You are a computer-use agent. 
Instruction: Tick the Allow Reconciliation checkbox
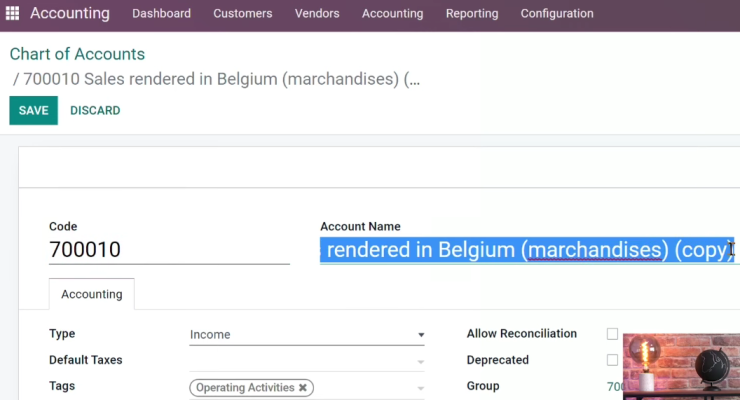[x=612, y=334]
